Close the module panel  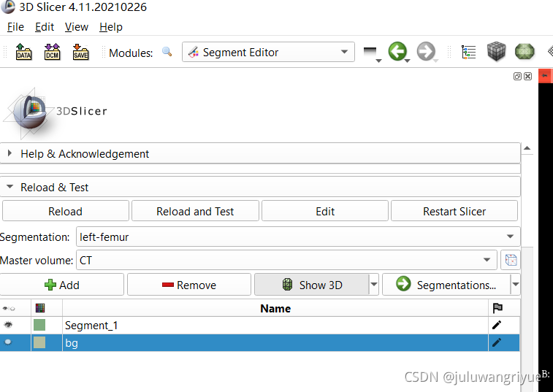pos(528,76)
